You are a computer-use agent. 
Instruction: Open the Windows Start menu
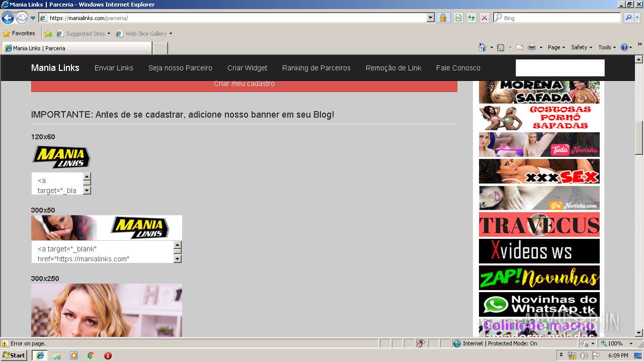tap(14, 355)
